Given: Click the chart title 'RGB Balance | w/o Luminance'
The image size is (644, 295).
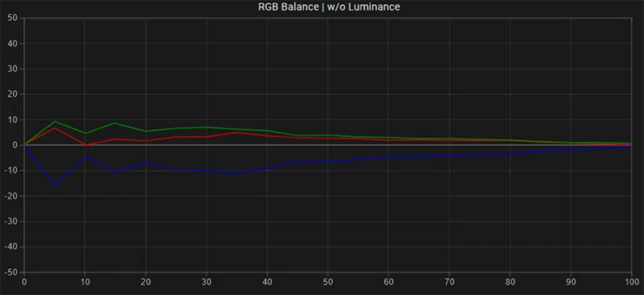Looking at the screenshot, I should click(x=329, y=7).
